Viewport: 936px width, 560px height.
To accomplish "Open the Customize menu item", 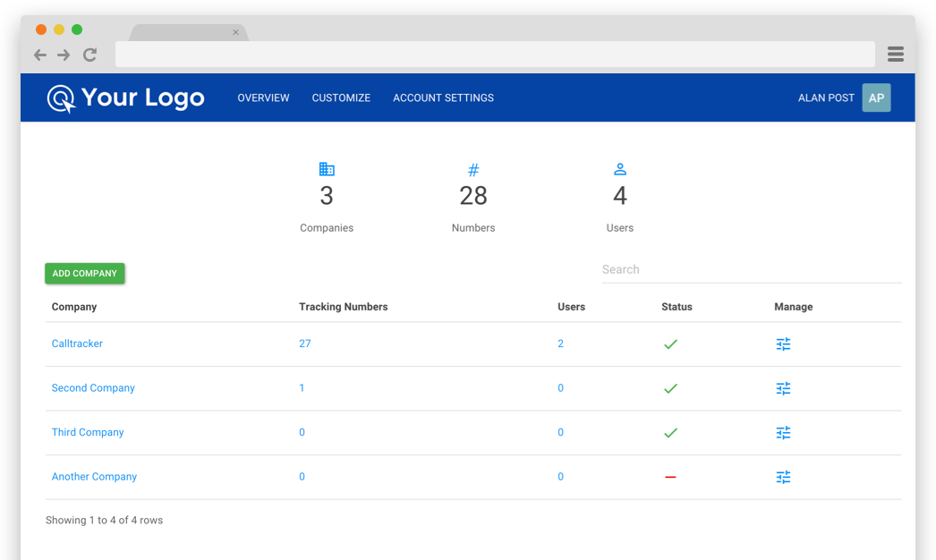I will point(341,98).
